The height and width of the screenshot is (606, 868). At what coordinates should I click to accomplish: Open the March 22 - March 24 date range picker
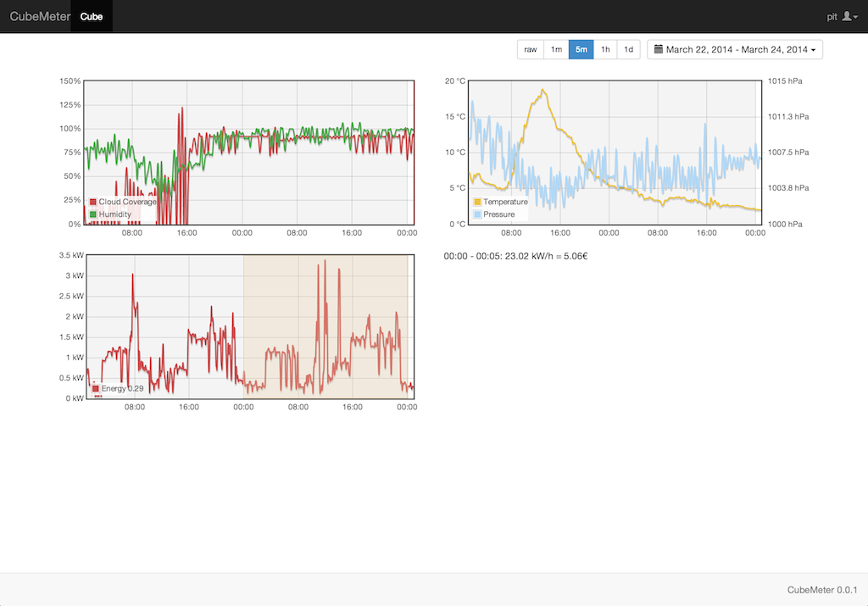pos(735,49)
